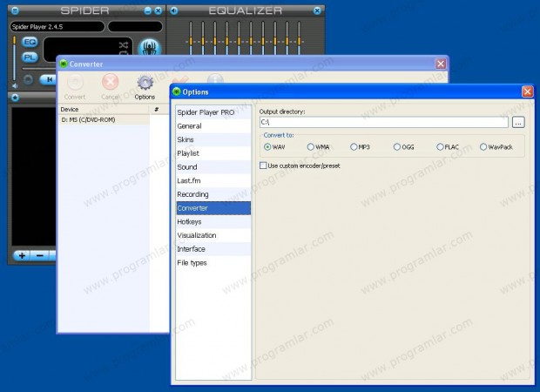Open Skins options category
Image resolution: width=540 pixels, height=392 pixels.
[213, 140]
